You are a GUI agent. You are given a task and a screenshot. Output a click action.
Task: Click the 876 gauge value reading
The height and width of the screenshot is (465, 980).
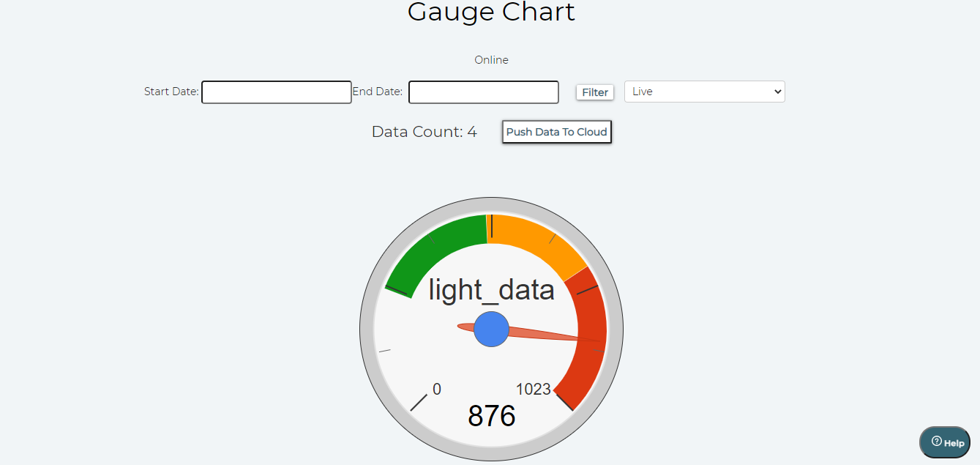click(492, 416)
